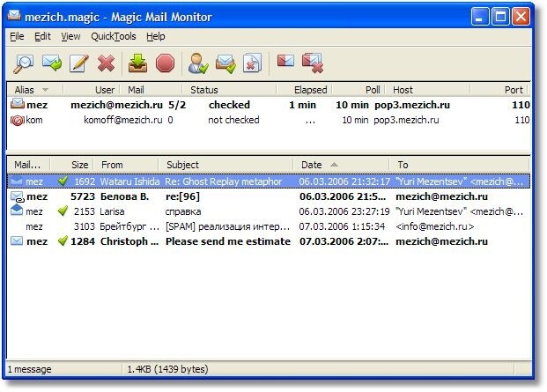
Task: Select 'Please send me estimate' message
Action: [x=228, y=241]
